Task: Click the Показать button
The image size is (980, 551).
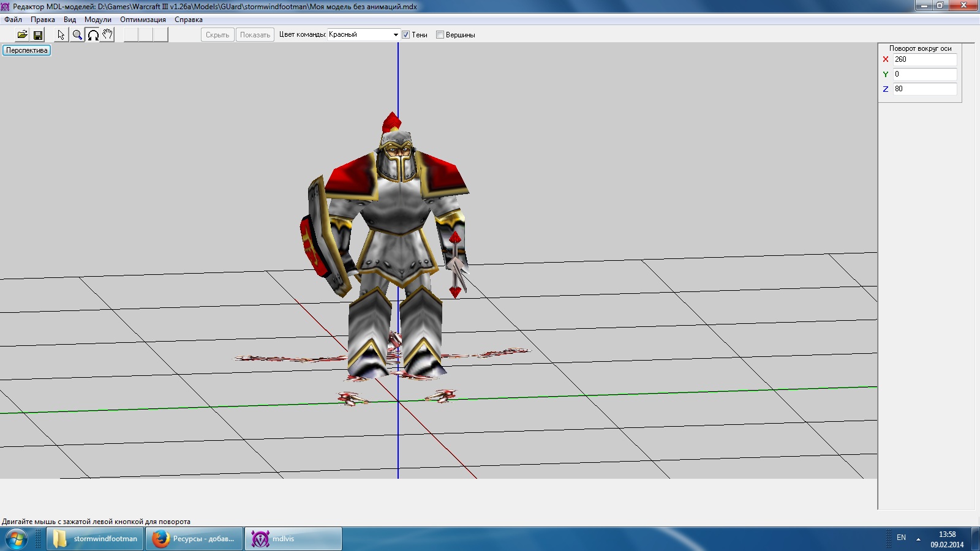Action: click(255, 35)
